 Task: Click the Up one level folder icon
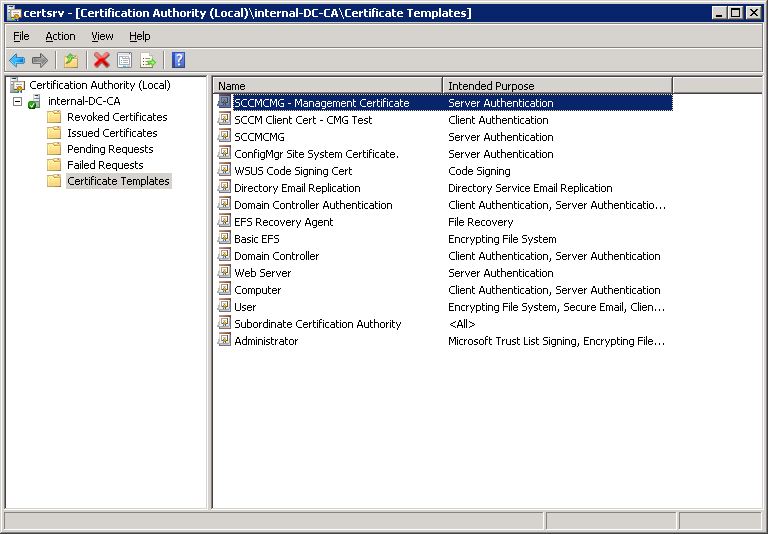71,60
